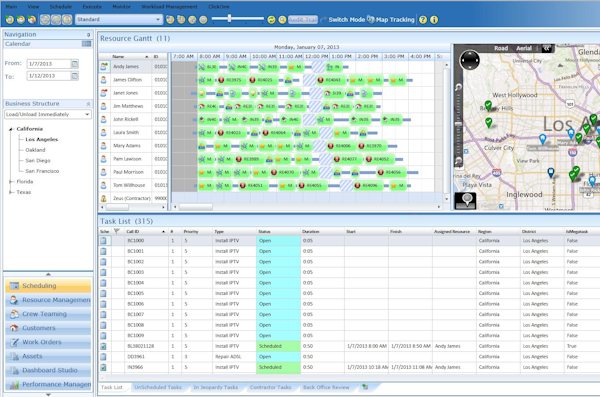Select San Diego in the tree
The height and width of the screenshot is (397, 600).
coord(38,160)
